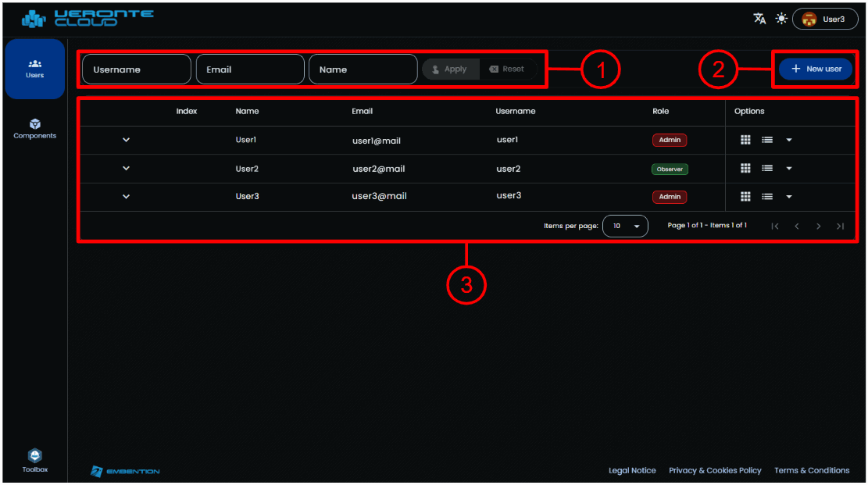The width and height of the screenshot is (868, 485).
Task: Go to the next page arrow
Action: 819,226
